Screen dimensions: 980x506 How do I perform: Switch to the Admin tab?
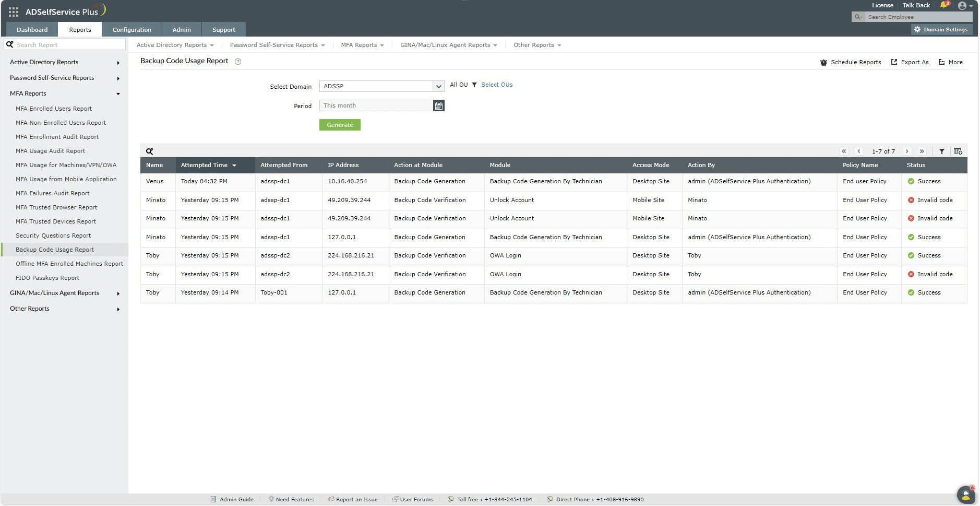pyautogui.click(x=182, y=30)
